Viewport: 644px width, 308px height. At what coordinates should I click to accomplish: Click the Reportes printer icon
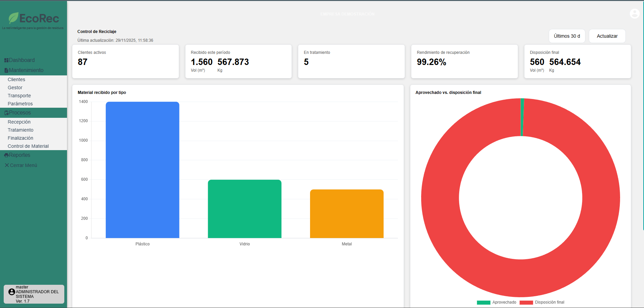pos(6,155)
